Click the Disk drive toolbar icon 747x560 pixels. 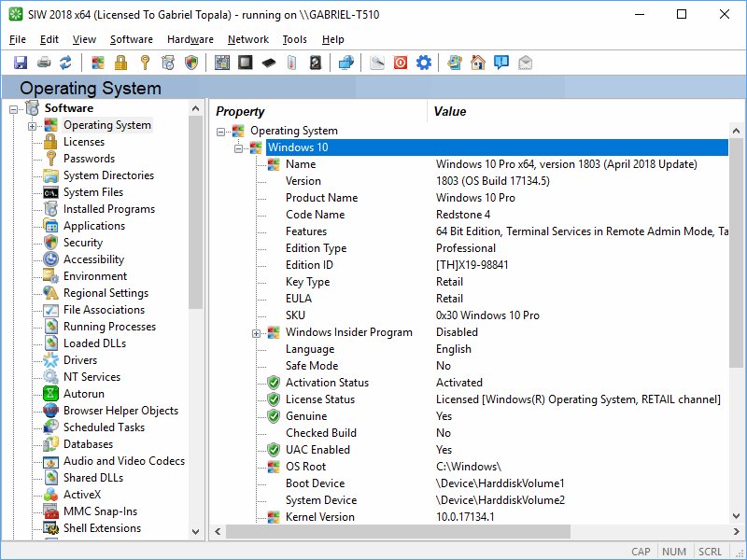pyautogui.click(x=316, y=63)
